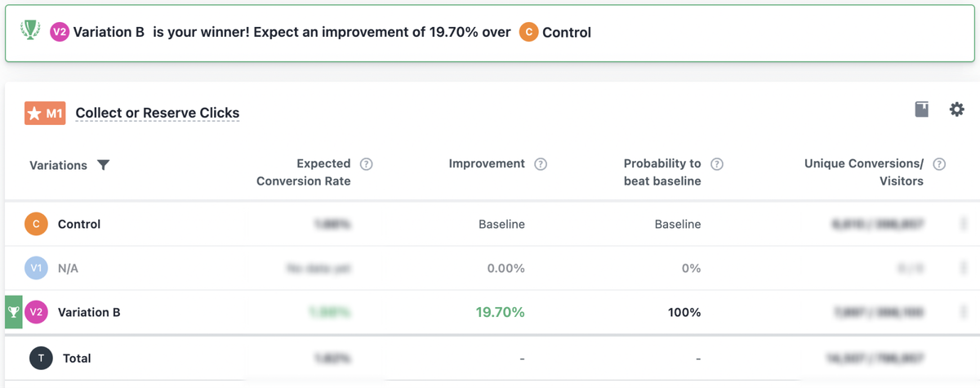The height and width of the screenshot is (388, 980).
Task: Click the Control label in winner banner
Action: (x=567, y=33)
